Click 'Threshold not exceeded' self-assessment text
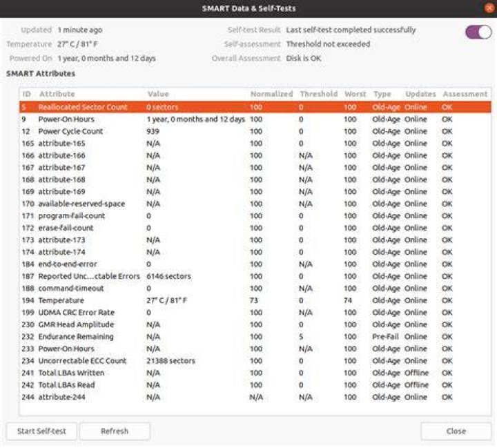This screenshot has width=497, height=448. pos(328,44)
